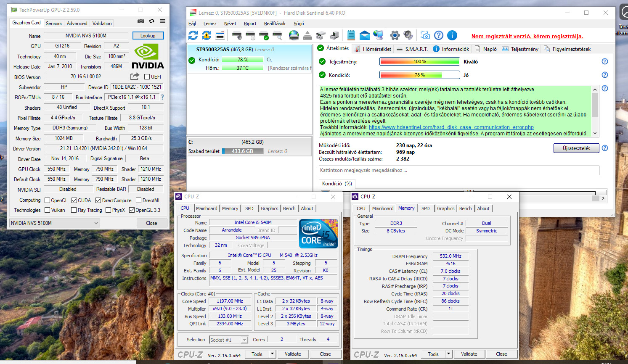Screen dimensions: 628x364
Task: Open the Riport menu
Action: click(x=250, y=24)
